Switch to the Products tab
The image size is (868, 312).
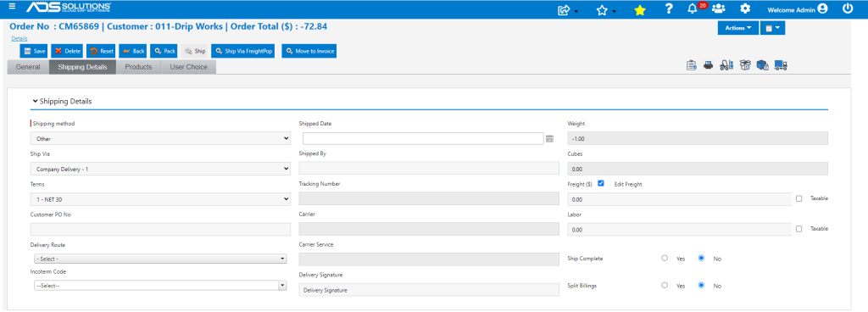coord(138,67)
